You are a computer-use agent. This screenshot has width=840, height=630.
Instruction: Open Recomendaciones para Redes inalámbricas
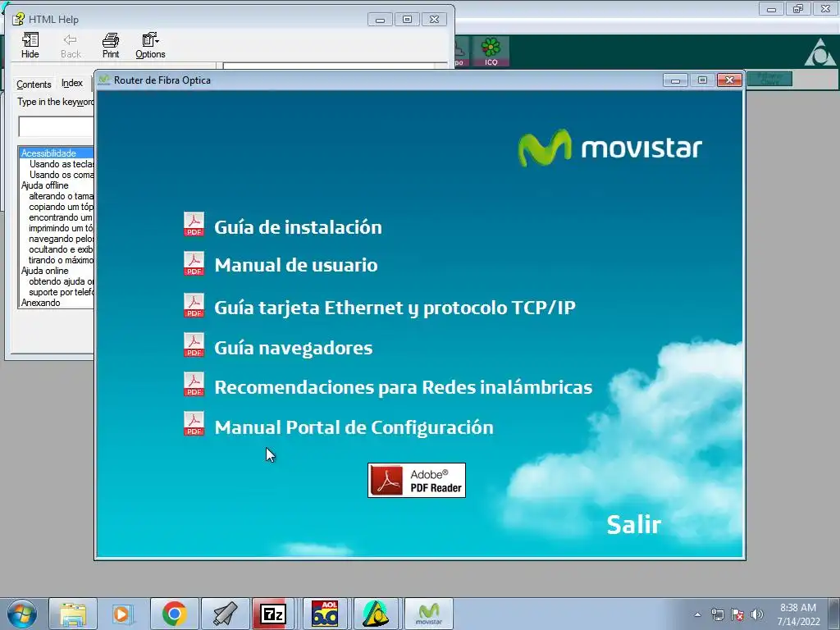pos(403,387)
